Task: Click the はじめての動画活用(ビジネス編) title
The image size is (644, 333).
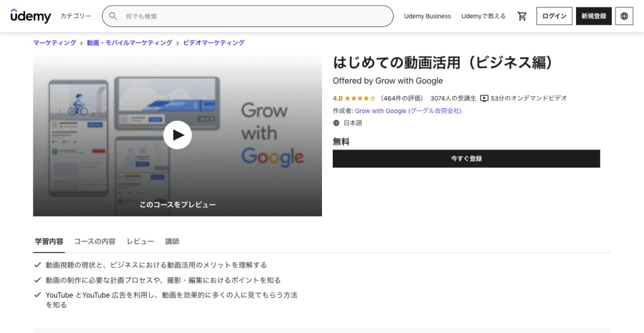Action: 443,62
